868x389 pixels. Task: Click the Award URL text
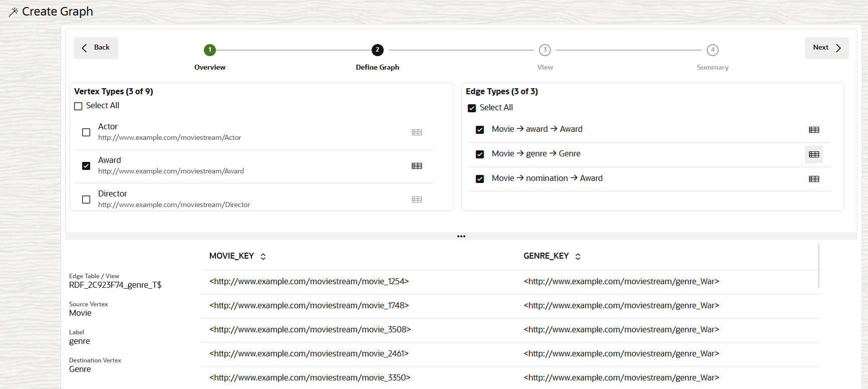[171, 171]
